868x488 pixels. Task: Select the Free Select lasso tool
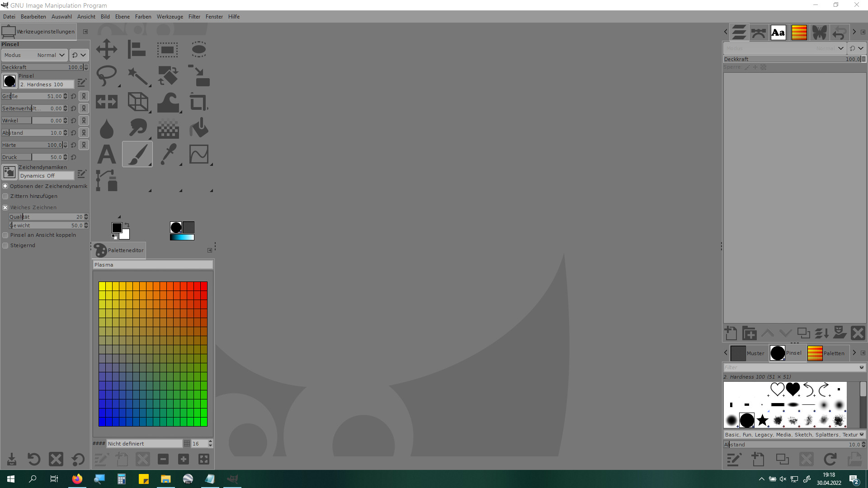tap(107, 76)
